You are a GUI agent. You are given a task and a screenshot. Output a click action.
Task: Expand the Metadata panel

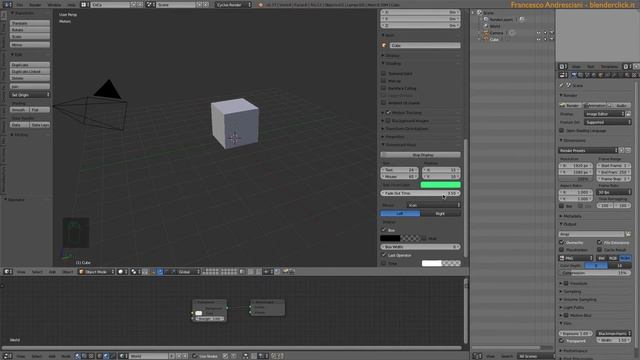pyautogui.click(x=572, y=216)
